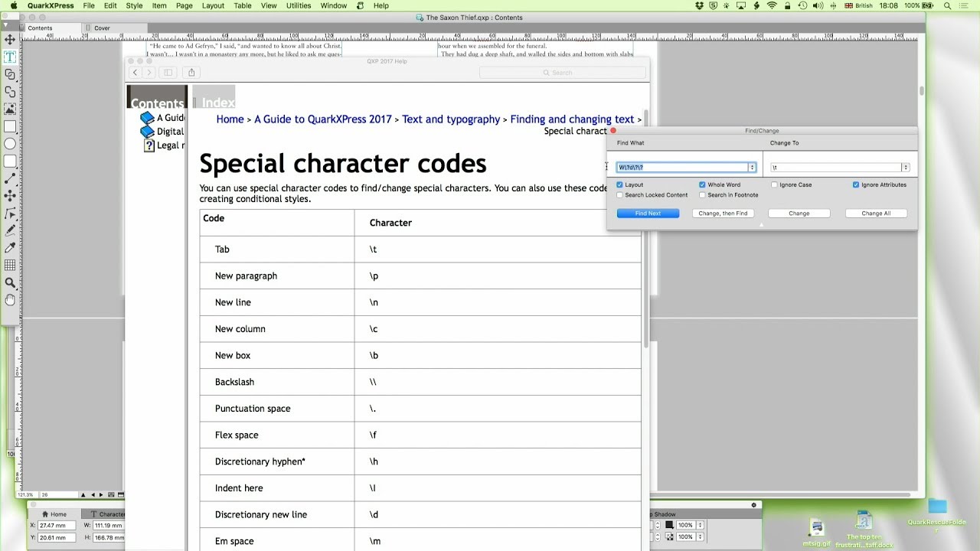Image resolution: width=980 pixels, height=551 pixels.
Task: Toggle the Help window sidebar
Action: [168, 73]
